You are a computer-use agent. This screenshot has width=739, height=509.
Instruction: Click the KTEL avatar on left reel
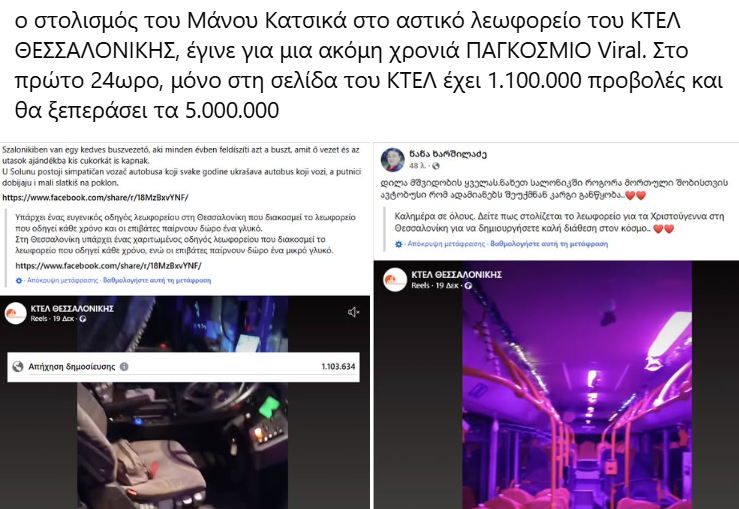click(16, 313)
